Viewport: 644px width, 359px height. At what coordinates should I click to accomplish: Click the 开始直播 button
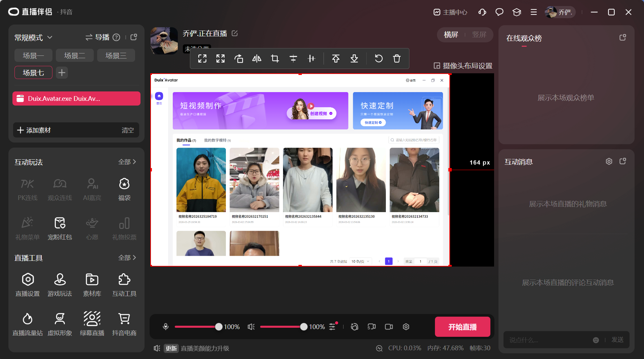[462, 327]
